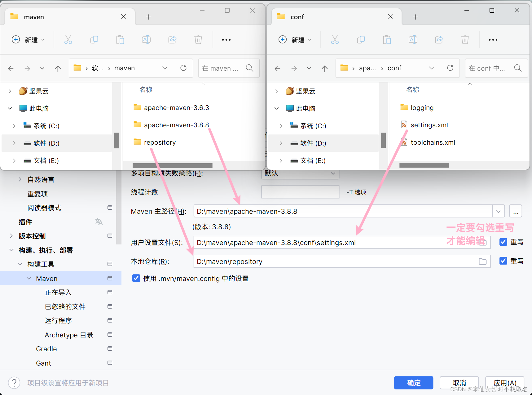Open more options ellipsis in conf window
The image size is (532, 395).
(493, 40)
